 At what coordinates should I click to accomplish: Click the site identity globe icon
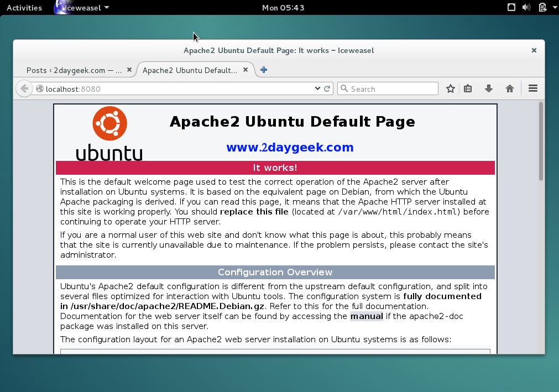[40, 88]
